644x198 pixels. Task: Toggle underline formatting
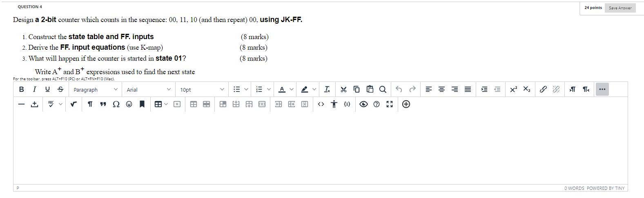(47, 89)
